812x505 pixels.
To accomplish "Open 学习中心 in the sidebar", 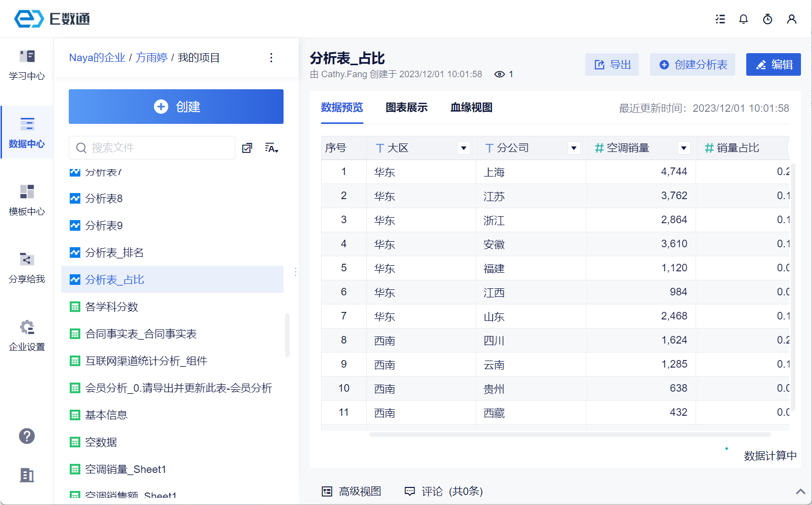I will pos(27,65).
